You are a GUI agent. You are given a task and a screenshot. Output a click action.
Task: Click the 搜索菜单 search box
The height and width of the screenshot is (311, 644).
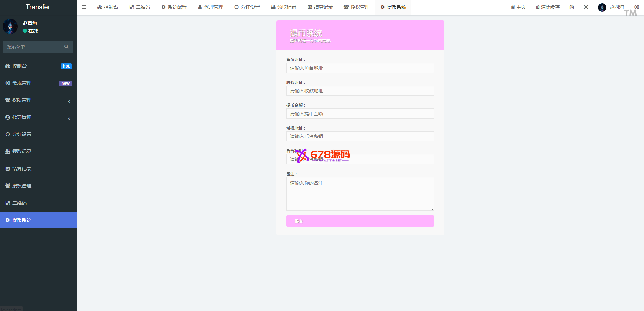(x=34, y=47)
